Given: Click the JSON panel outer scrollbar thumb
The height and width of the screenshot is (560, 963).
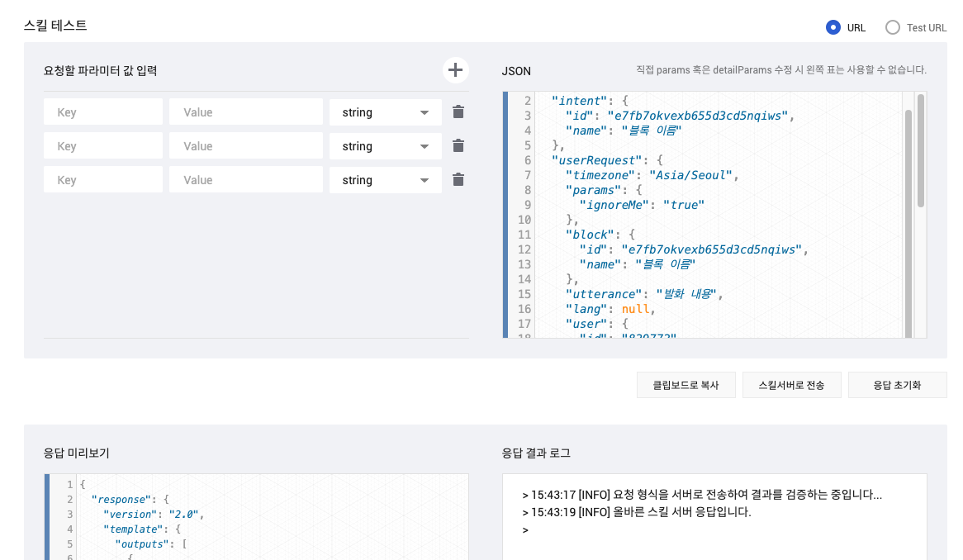Looking at the screenshot, I should tap(921, 151).
